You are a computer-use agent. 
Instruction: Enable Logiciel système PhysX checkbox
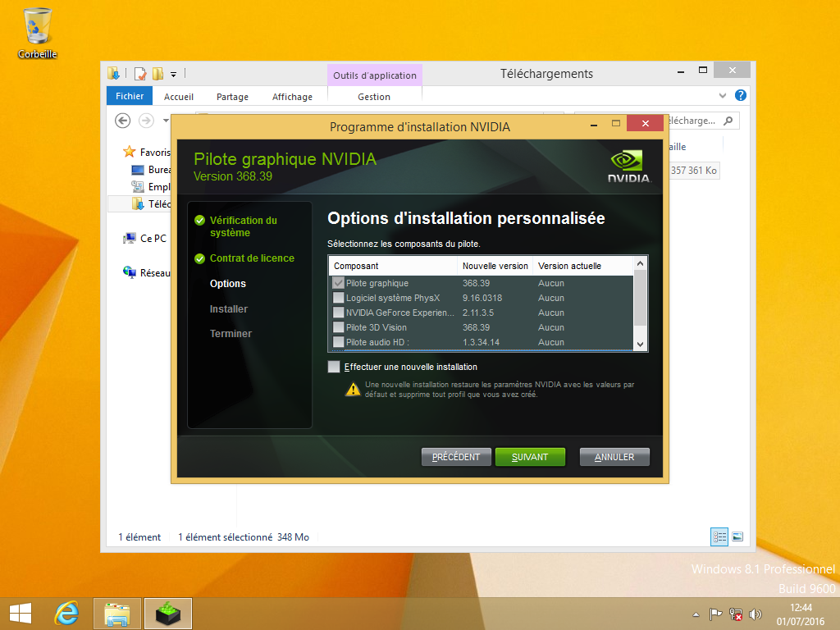click(x=338, y=297)
